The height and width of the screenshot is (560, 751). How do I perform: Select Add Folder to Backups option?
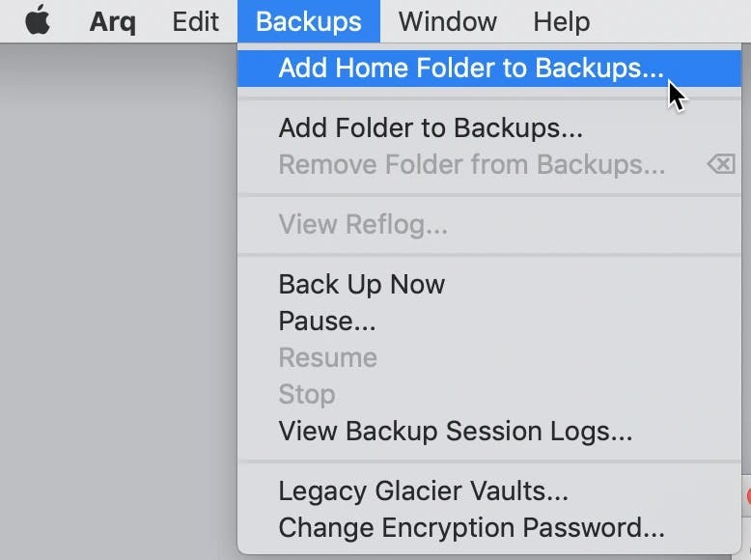point(489,127)
